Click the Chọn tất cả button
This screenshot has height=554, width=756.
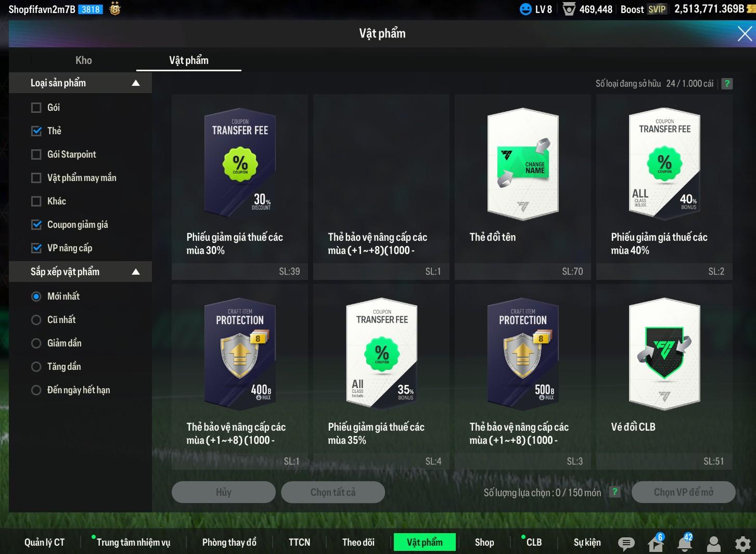coord(333,492)
